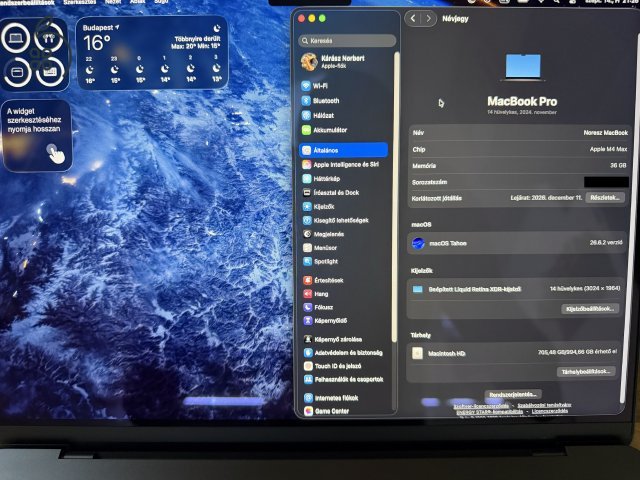Open Felhasználók és csoportok settings

343,380
